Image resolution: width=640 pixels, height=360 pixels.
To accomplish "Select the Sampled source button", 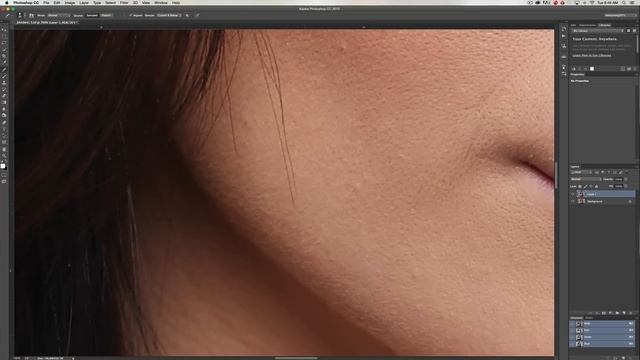I will (x=92, y=16).
